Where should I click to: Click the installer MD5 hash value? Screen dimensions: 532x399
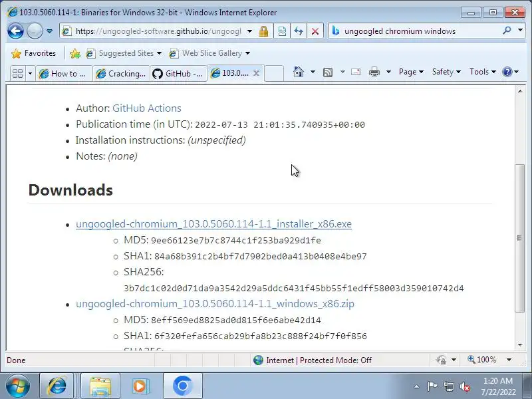click(236, 241)
